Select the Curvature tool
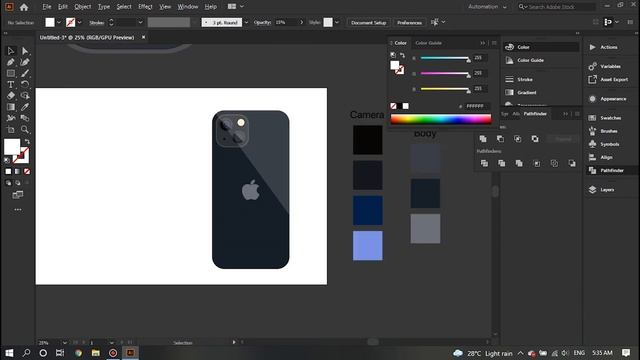 click(24, 62)
